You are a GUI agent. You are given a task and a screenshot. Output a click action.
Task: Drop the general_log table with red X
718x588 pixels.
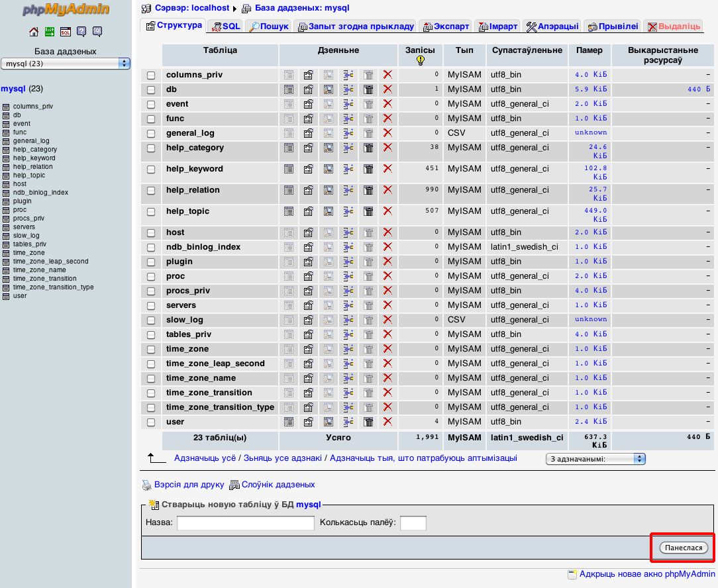click(387, 133)
